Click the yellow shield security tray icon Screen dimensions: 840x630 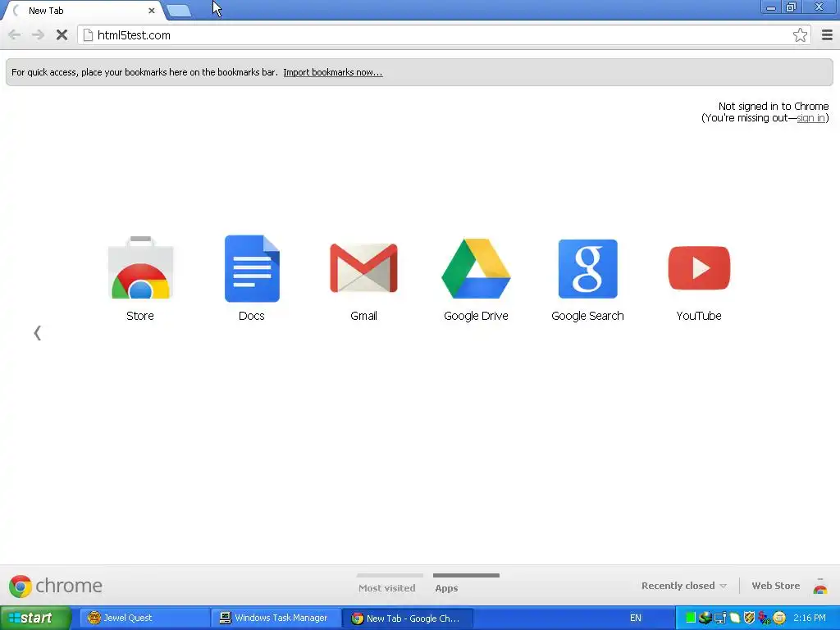pos(749,618)
